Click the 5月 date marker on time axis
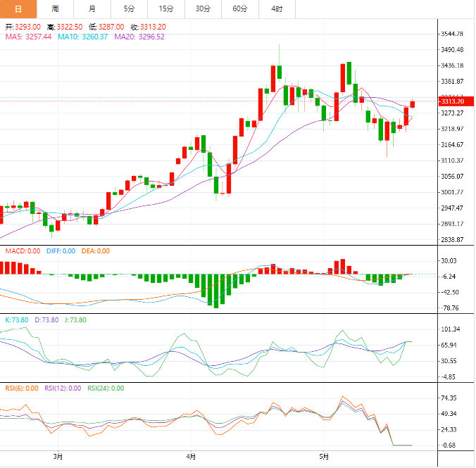Screen dimensions: 476x468 click(x=322, y=456)
